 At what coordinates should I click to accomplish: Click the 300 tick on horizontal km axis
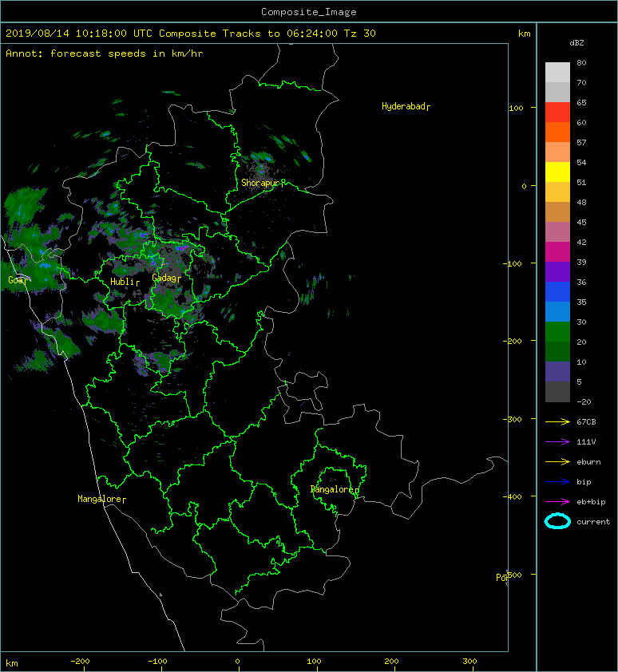(469, 662)
